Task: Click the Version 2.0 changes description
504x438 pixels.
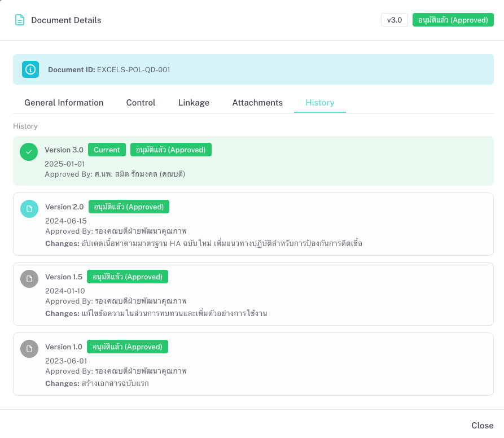Action: pos(221,244)
